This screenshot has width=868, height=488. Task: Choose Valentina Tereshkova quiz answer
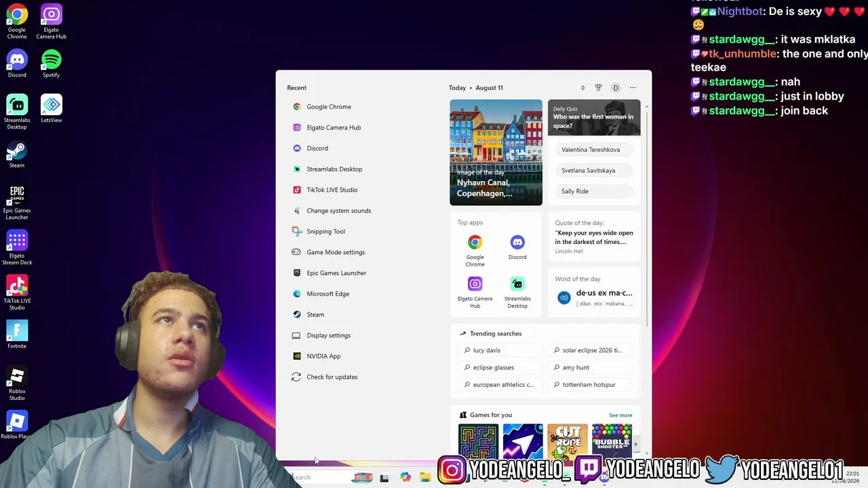pos(594,150)
